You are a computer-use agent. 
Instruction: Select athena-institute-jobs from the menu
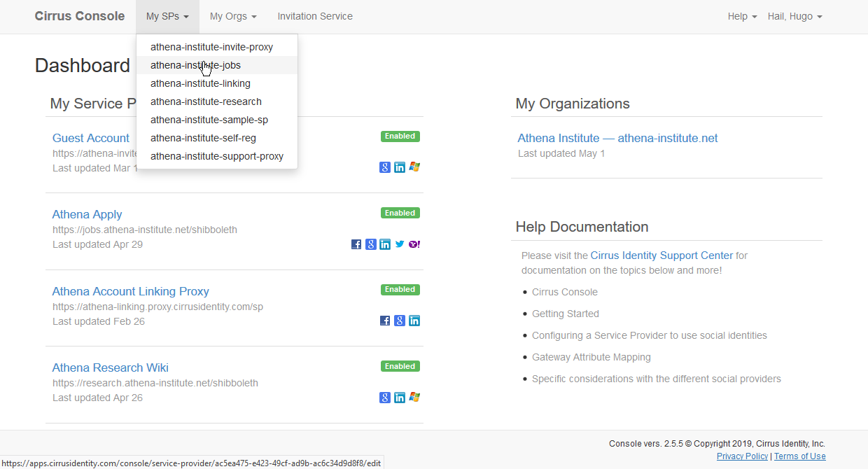(x=195, y=64)
